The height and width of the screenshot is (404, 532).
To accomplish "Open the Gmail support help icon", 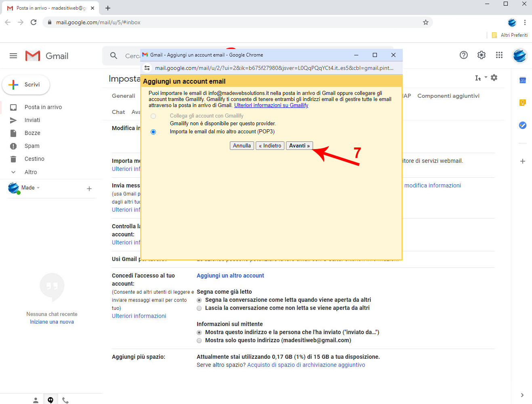I will tap(464, 55).
